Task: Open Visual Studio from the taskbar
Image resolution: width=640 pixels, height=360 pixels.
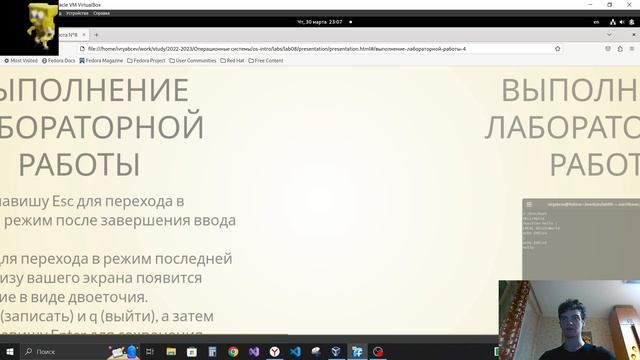Action: (254, 351)
